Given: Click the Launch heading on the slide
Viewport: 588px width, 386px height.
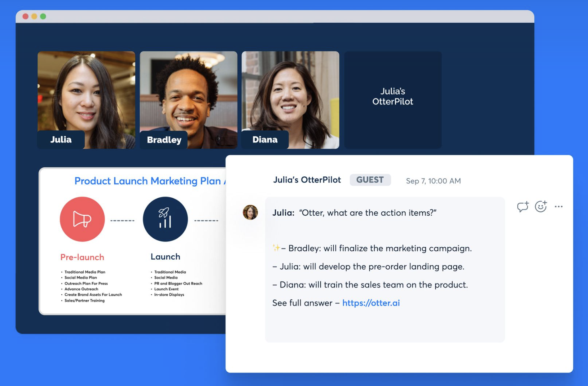Looking at the screenshot, I should tap(165, 257).
